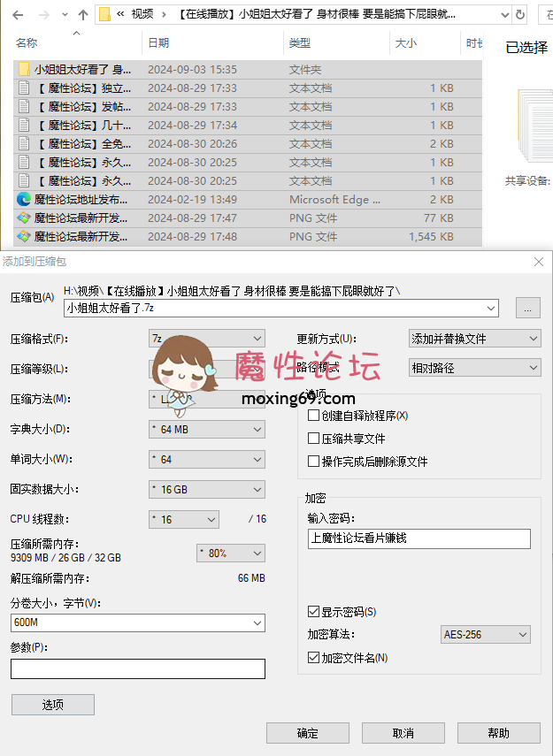Uncheck the 加密文件名 checkbox
Image resolution: width=553 pixels, height=756 pixels.
[x=313, y=658]
